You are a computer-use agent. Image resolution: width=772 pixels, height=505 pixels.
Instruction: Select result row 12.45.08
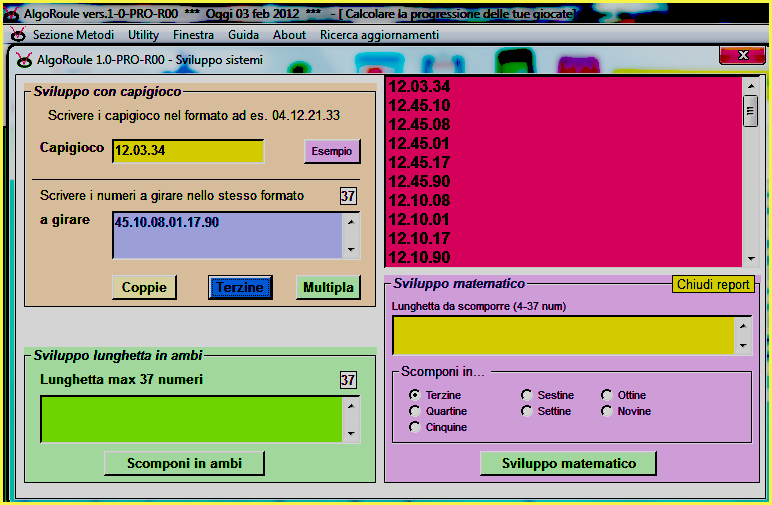point(563,125)
